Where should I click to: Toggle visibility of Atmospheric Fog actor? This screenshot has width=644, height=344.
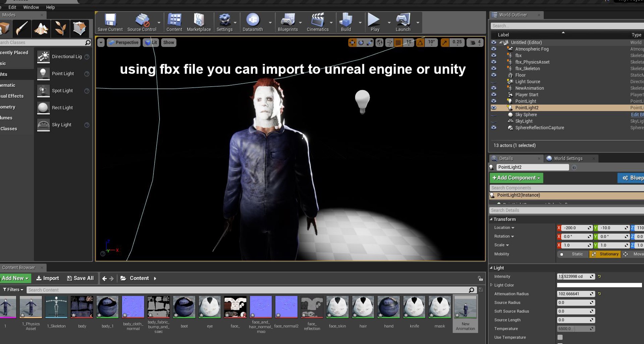(x=494, y=49)
